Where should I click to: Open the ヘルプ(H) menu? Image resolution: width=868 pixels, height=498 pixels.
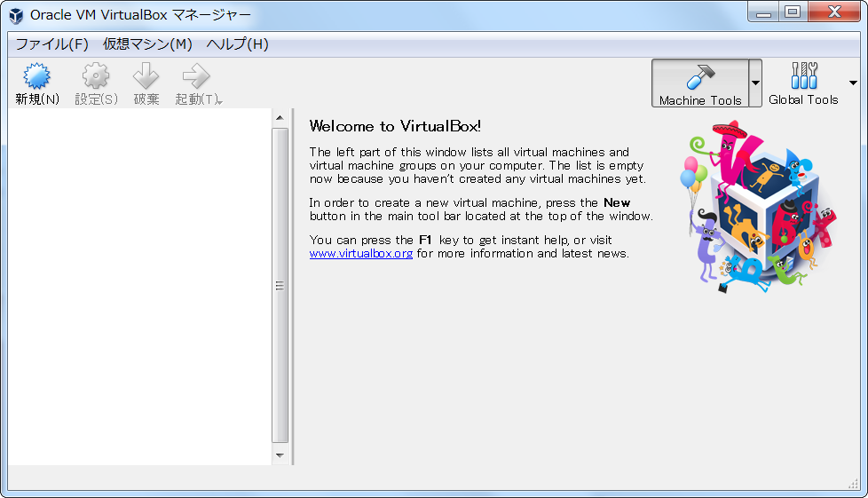coord(237,44)
